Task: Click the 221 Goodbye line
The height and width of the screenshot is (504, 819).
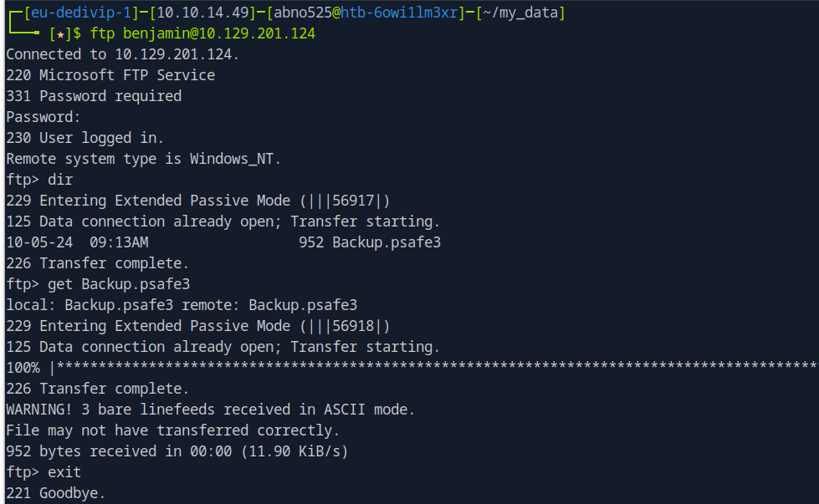Action: tap(56, 493)
